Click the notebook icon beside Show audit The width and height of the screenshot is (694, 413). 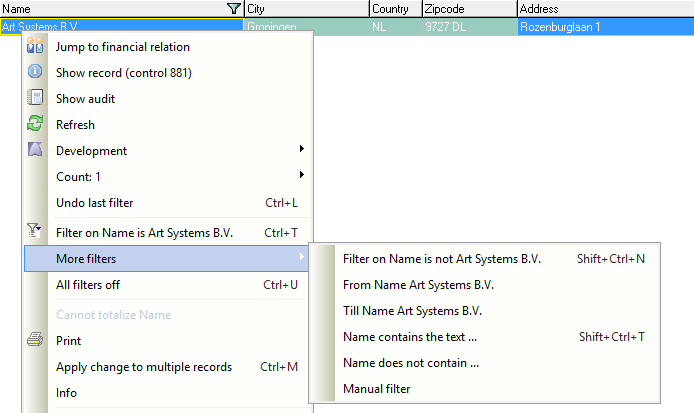(35, 97)
